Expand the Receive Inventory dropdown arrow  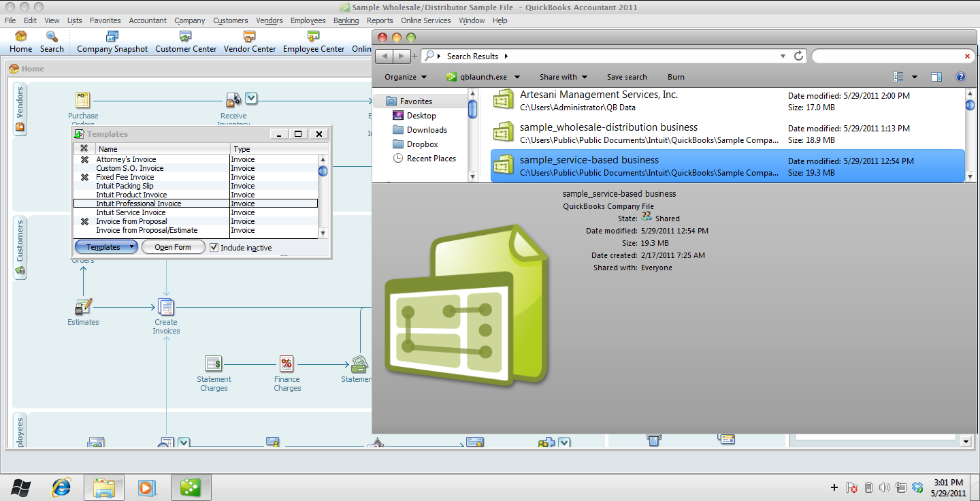click(251, 99)
